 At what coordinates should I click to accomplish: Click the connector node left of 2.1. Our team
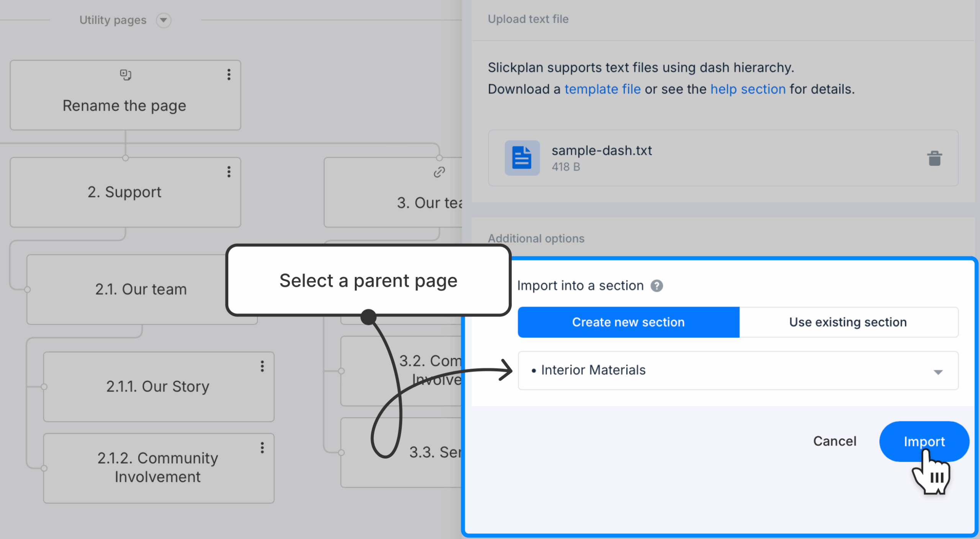point(27,290)
